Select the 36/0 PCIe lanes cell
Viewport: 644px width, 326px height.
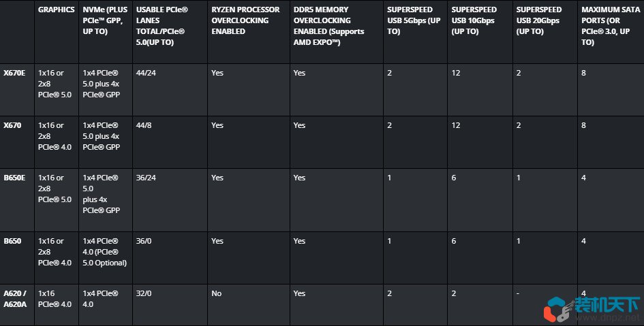point(144,241)
